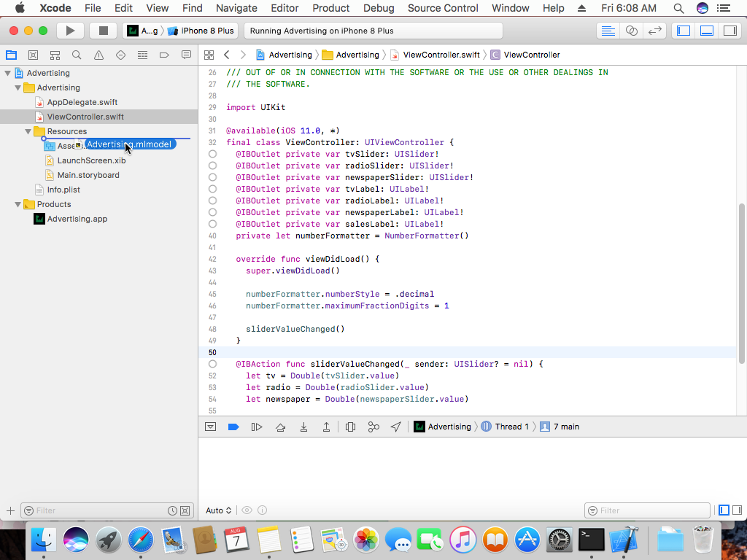
Task: Toggle recent files filter clock icon
Action: 172,510
